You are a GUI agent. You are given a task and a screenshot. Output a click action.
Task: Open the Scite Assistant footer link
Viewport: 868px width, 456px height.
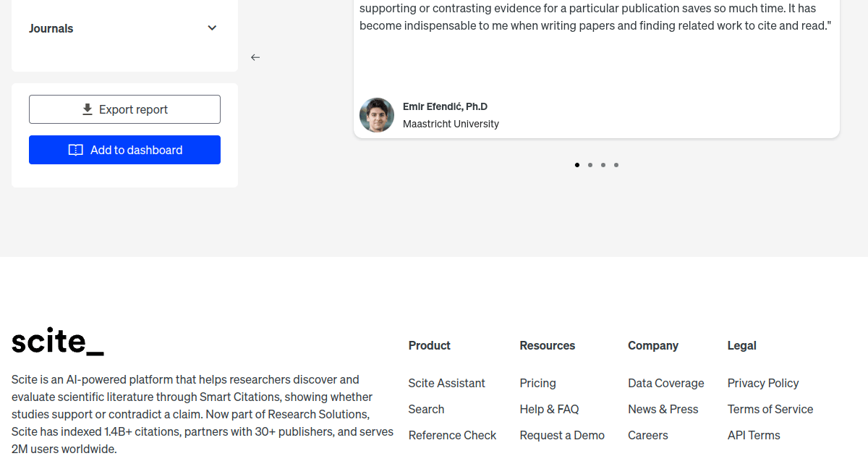point(446,383)
